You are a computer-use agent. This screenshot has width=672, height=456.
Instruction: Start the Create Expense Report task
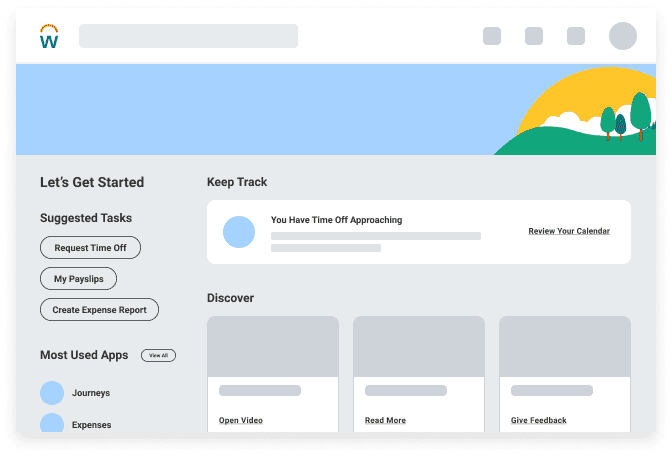(99, 310)
